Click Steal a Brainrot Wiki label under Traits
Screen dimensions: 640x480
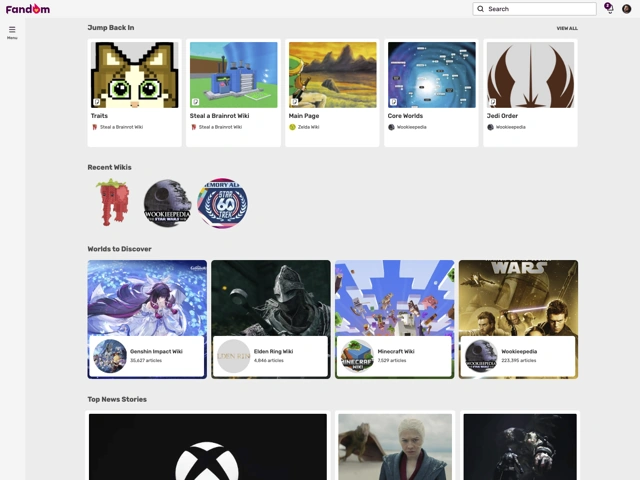pos(121,127)
